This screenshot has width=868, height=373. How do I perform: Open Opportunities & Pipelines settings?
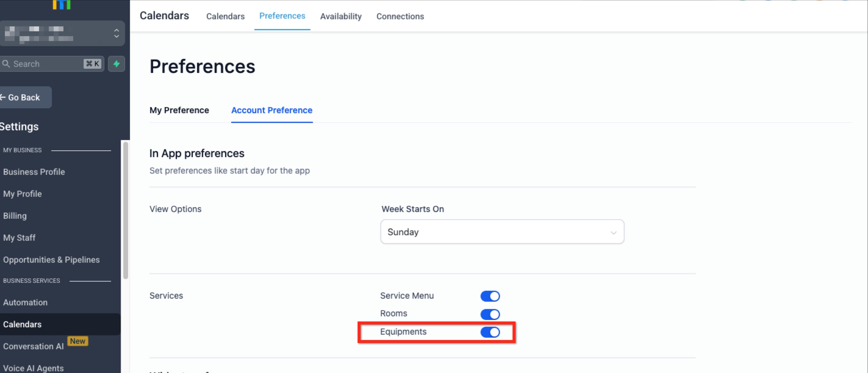click(x=51, y=260)
